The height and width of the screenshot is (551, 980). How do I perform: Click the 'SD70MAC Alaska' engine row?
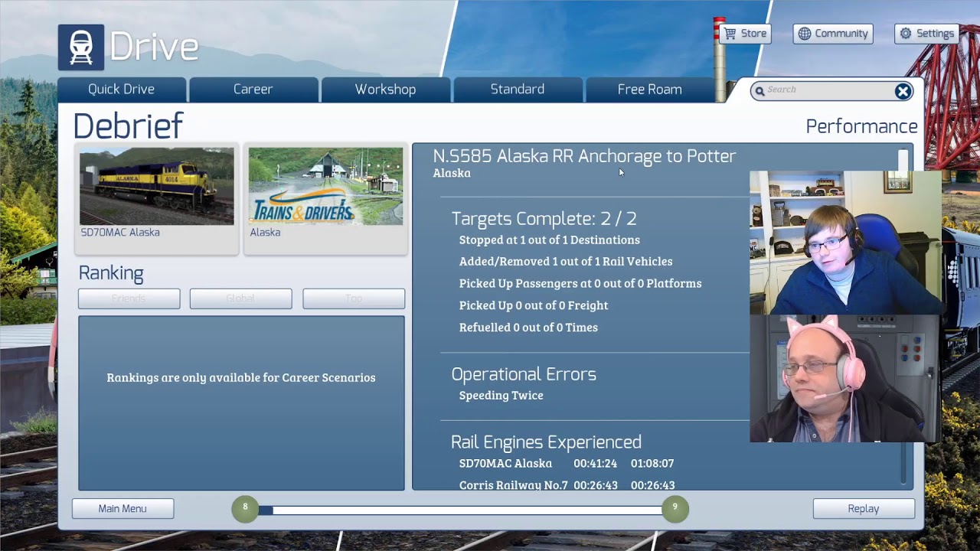pyautogui.click(x=567, y=464)
